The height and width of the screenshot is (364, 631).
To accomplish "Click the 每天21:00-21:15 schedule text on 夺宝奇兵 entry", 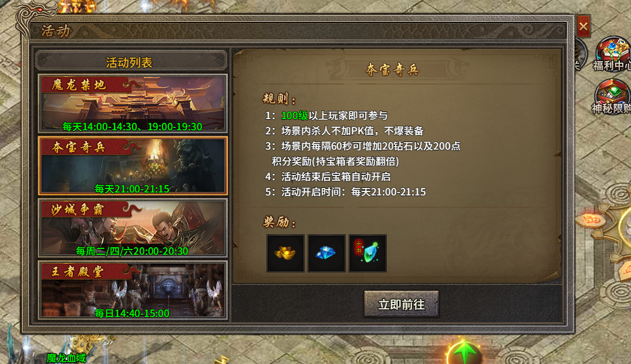I will pyautogui.click(x=132, y=189).
